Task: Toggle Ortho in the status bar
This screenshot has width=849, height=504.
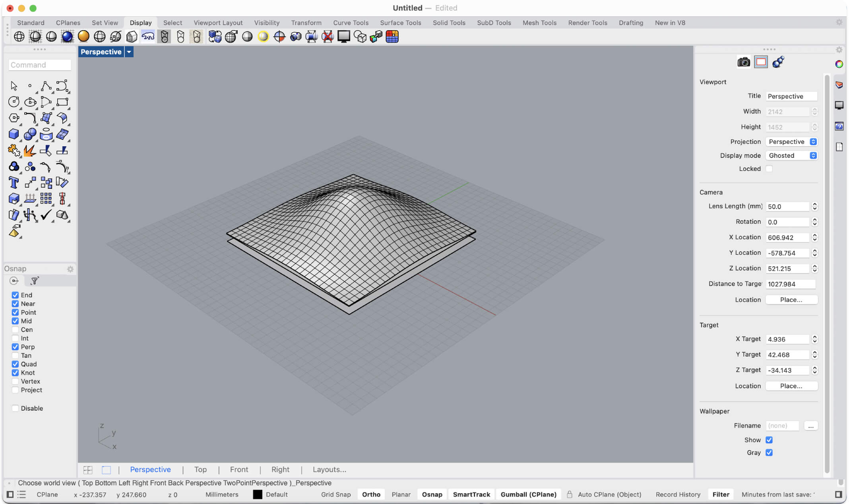Action: (x=371, y=494)
